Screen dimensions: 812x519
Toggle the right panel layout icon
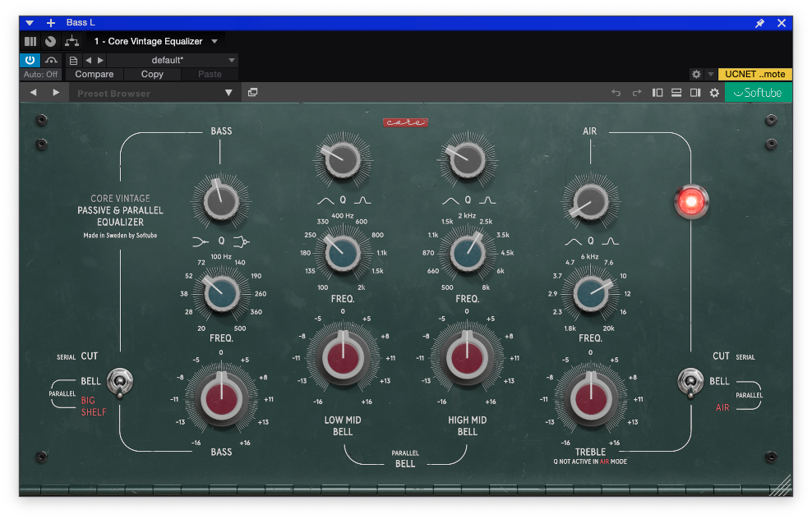(x=695, y=93)
